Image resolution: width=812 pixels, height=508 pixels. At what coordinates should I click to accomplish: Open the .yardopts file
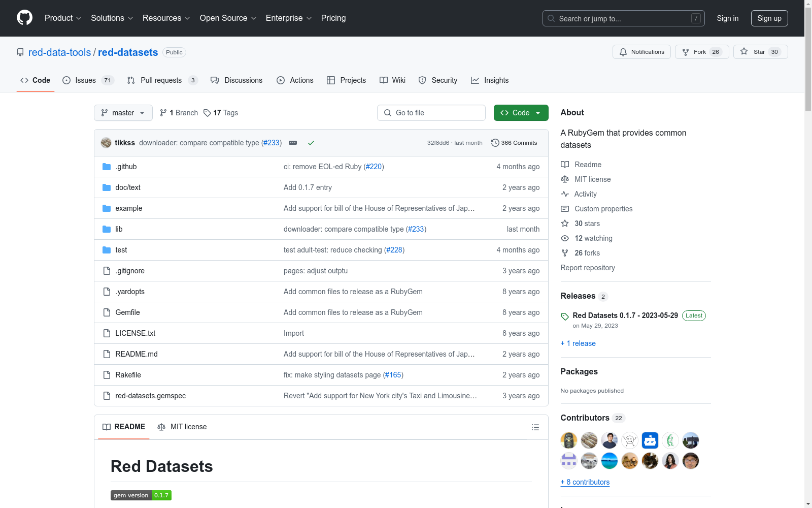tap(130, 292)
